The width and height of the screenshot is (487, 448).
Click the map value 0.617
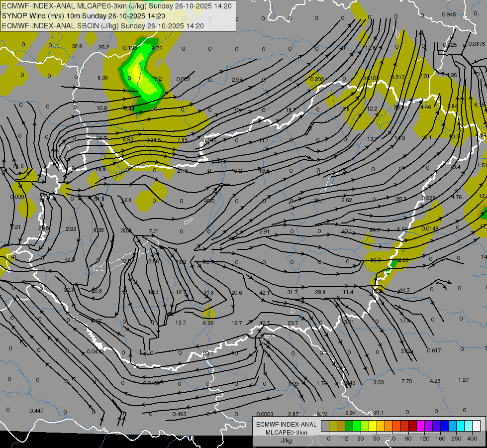pos(434,350)
